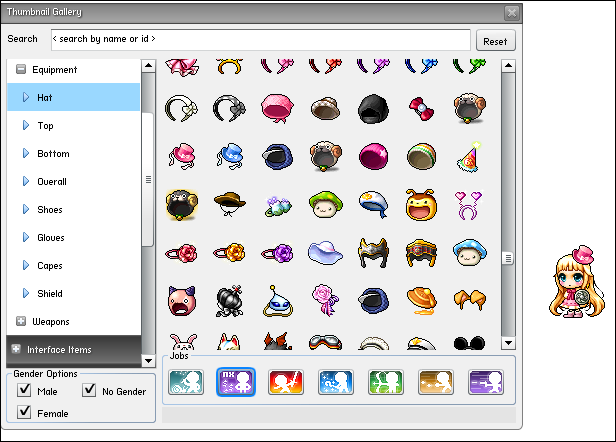Screen dimensions: 616x442
Task: Filter by the blue magician job icon
Action: [x=336, y=382]
